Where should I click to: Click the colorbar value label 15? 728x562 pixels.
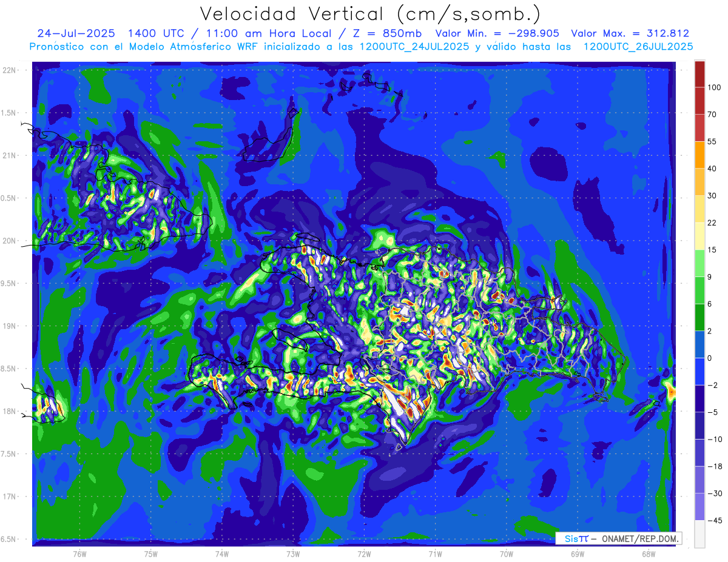tap(712, 250)
